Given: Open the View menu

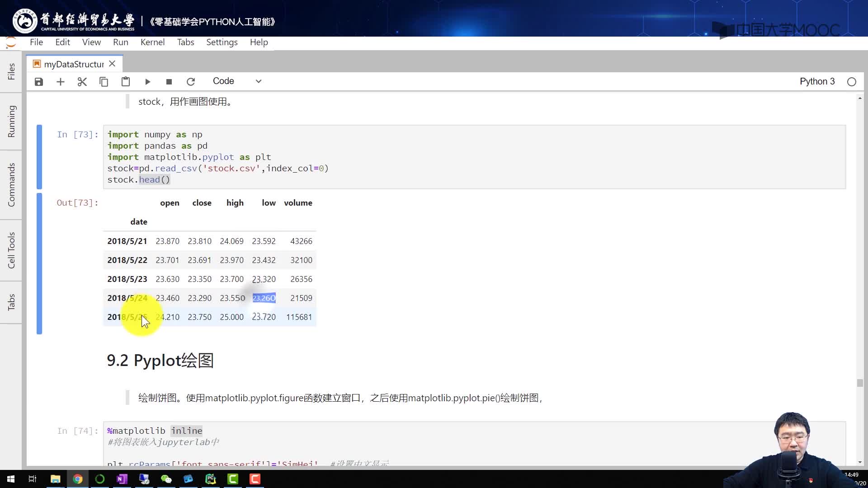Looking at the screenshot, I should click(91, 42).
